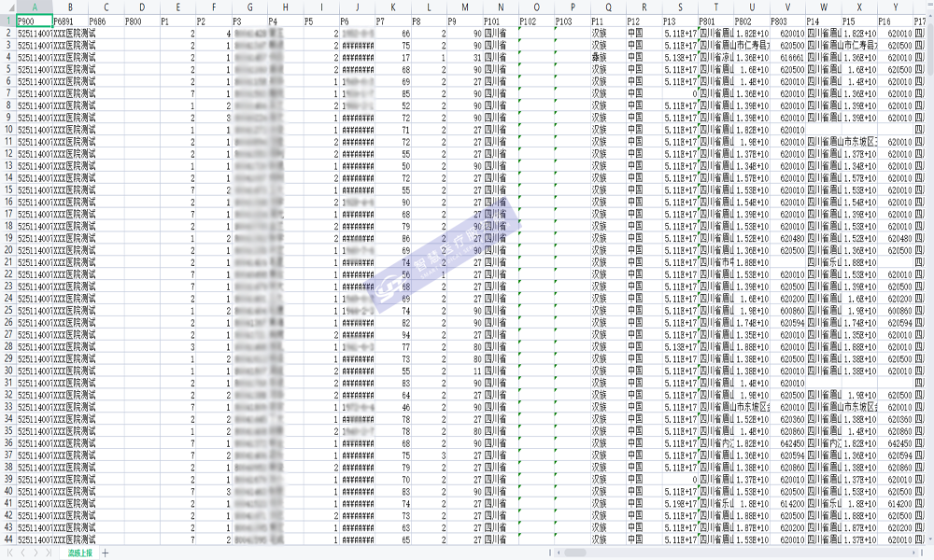Click the P801 header cell
This screenshot has height=560, width=934.
[715, 20]
